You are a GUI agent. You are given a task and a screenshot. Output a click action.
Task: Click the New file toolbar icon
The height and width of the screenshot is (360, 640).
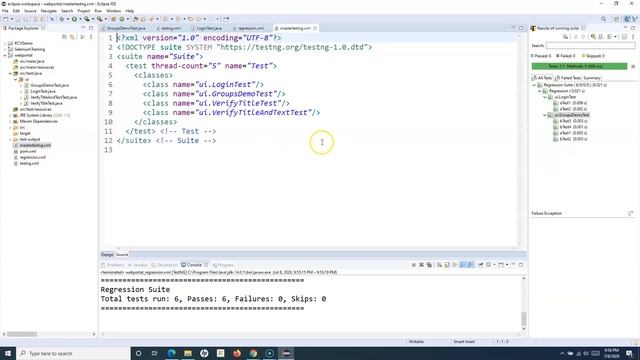5,19
